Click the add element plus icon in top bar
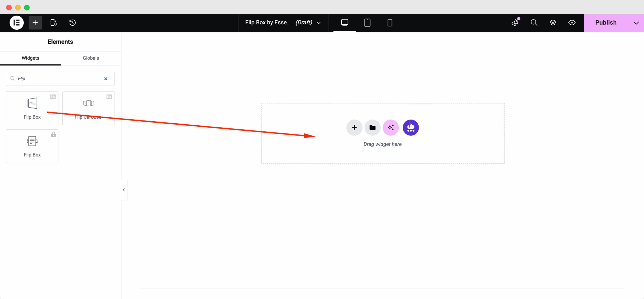Viewport: 644px width, 299px height. pyautogui.click(x=35, y=23)
